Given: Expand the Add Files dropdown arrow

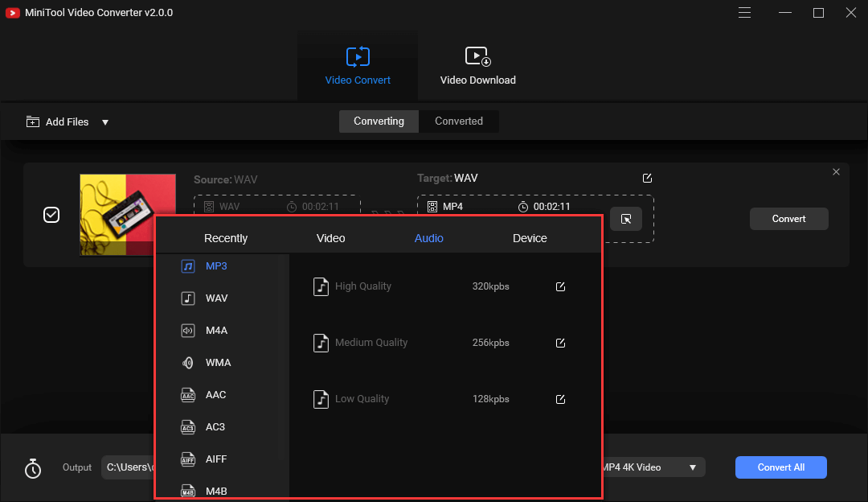Looking at the screenshot, I should click(x=104, y=121).
